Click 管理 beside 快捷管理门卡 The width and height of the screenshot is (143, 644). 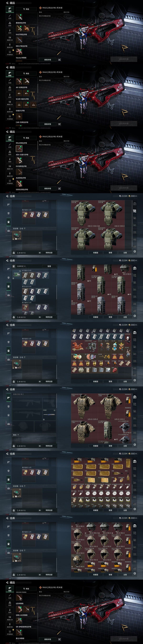pyautogui.click(x=49, y=266)
